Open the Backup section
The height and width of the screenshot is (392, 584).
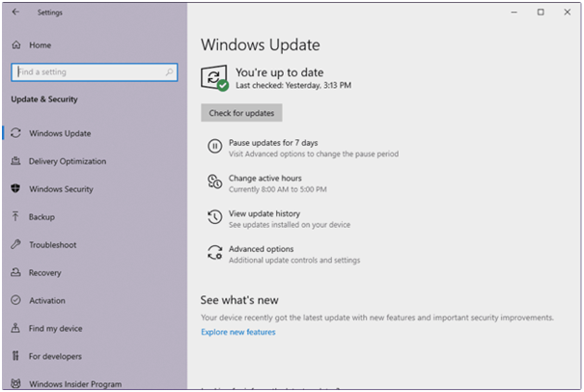pyautogui.click(x=42, y=217)
